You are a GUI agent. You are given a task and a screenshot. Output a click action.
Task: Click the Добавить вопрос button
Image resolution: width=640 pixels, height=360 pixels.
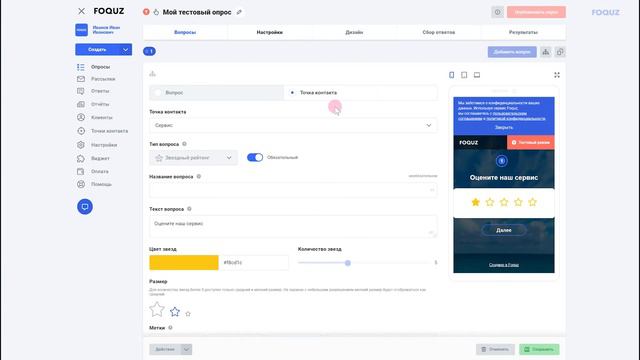[x=512, y=52]
